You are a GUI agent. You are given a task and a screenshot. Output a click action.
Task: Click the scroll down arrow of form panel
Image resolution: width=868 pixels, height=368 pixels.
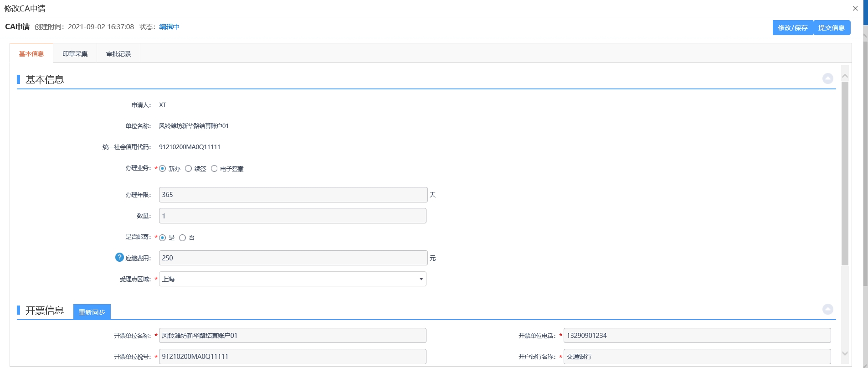[x=845, y=353]
